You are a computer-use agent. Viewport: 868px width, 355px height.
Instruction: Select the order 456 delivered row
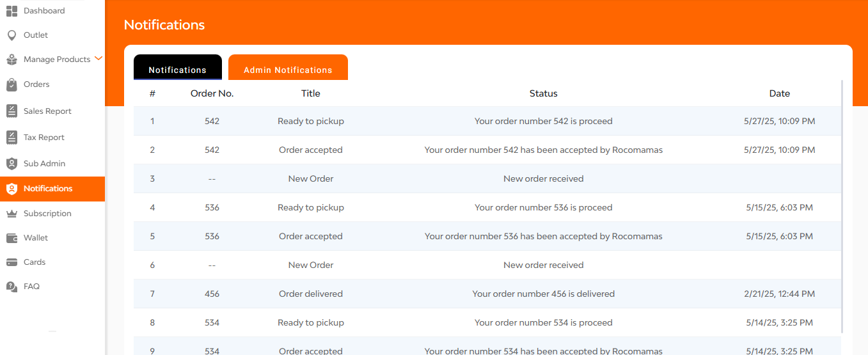pyautogui.click(x=487, y=294)
